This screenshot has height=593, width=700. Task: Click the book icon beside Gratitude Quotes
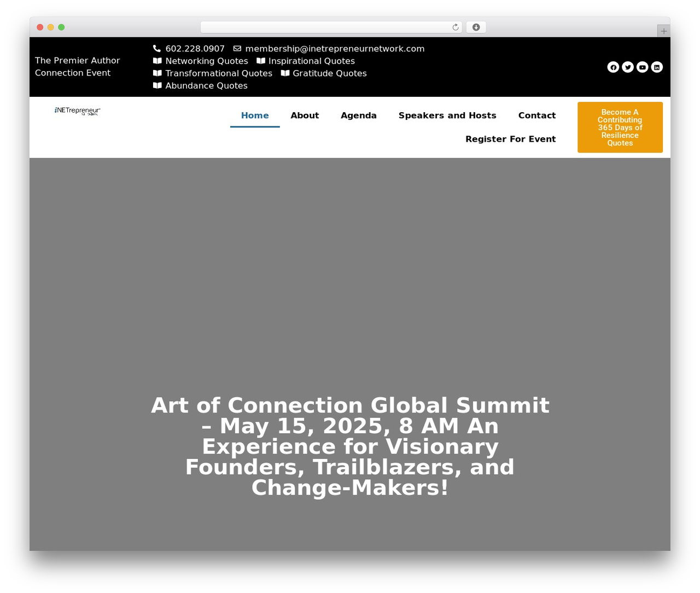(285, 73)
